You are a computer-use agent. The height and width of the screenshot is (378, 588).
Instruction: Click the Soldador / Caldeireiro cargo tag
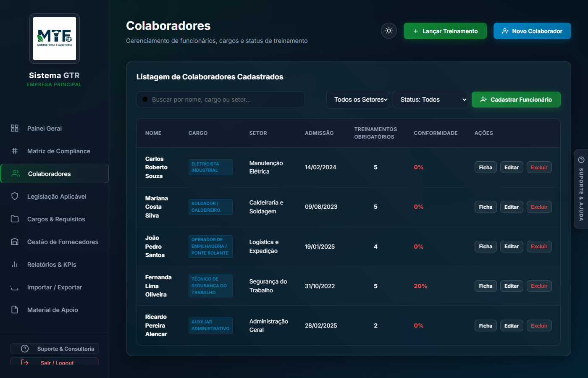pos(210,207)
